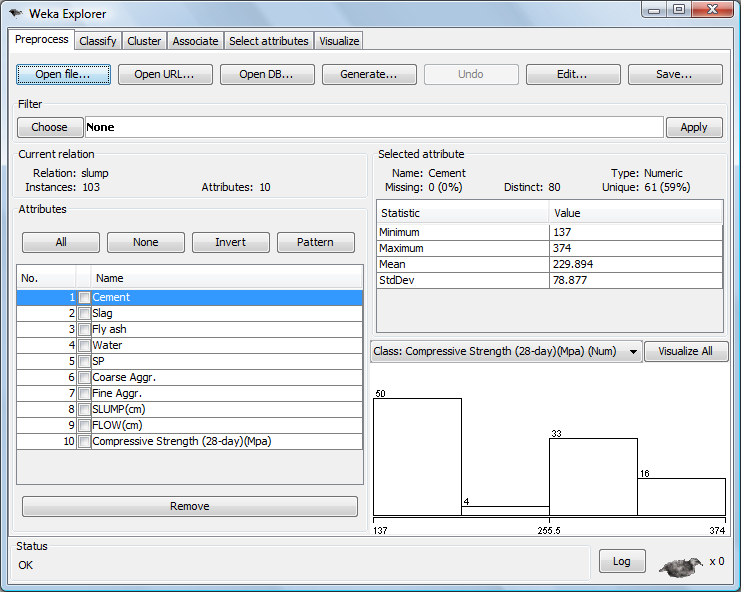The width and height of the screenshot is (741, 592).
Task: Click the Weka Explorer title bar bird icon
Action: [16, 14]
